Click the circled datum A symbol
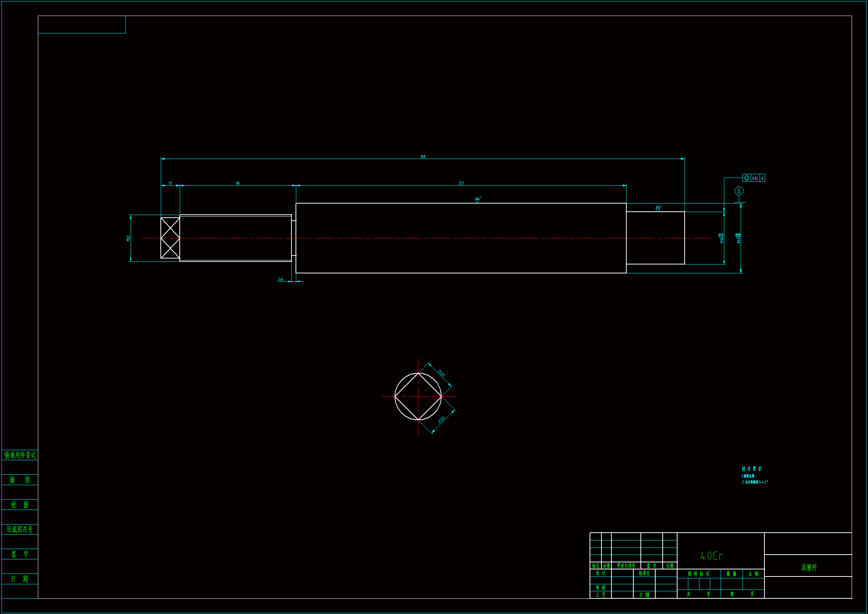 [x=739, y=191]
